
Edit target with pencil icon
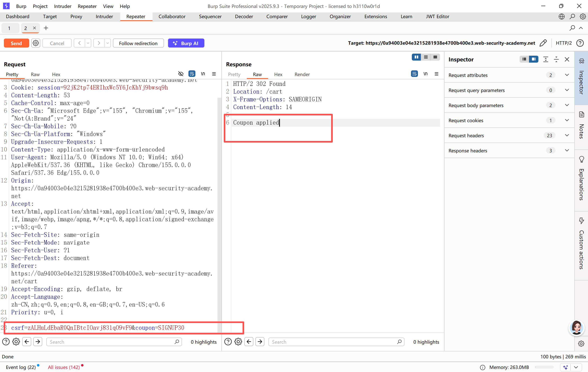(543, 43)
